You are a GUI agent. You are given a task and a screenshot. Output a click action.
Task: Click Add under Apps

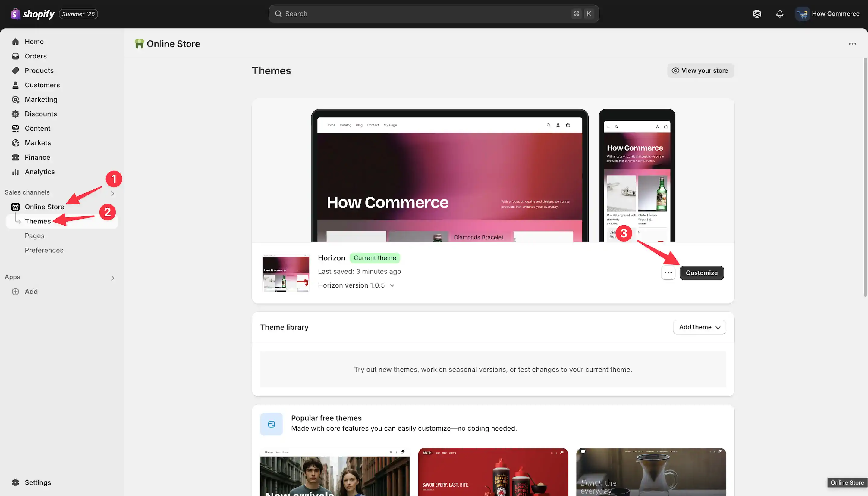31,292
